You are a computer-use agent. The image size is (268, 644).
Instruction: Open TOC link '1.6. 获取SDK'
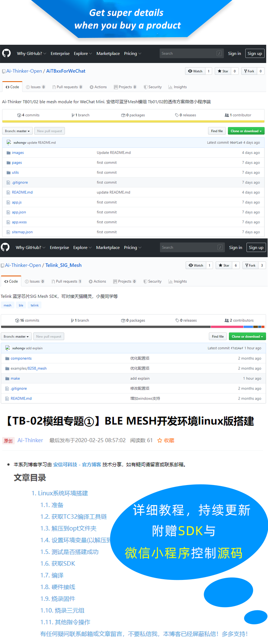[58, 563]
